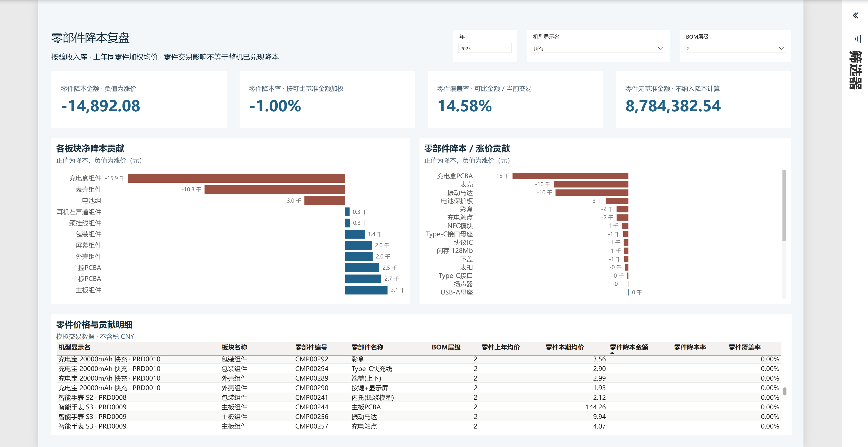The image size is (868, 447).
Task: Click table cell CMP00292
Action: tap(311, 359)
